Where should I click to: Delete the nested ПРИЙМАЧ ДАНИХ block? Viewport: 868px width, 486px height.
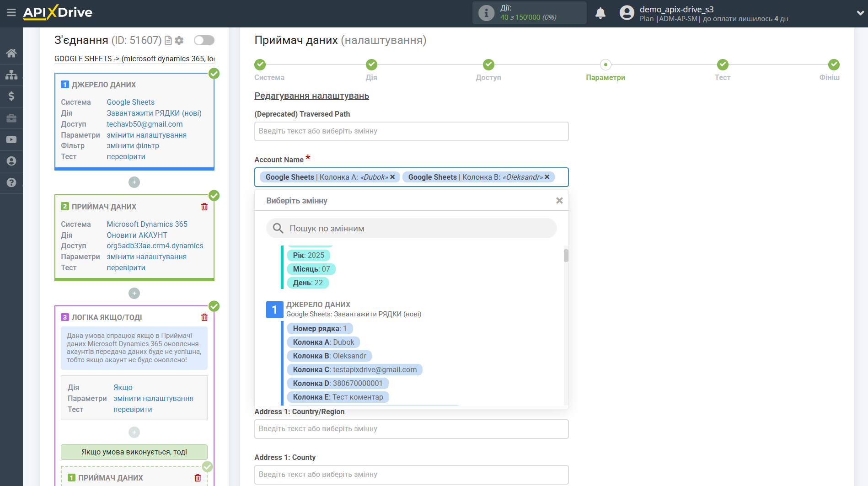coord(198,478)
